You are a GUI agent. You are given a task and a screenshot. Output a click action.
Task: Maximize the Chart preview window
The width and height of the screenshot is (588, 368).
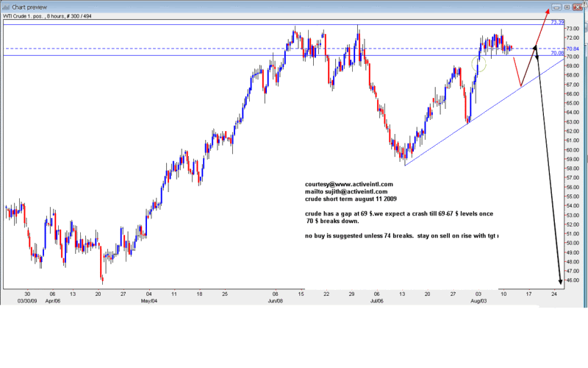point(567,7)
